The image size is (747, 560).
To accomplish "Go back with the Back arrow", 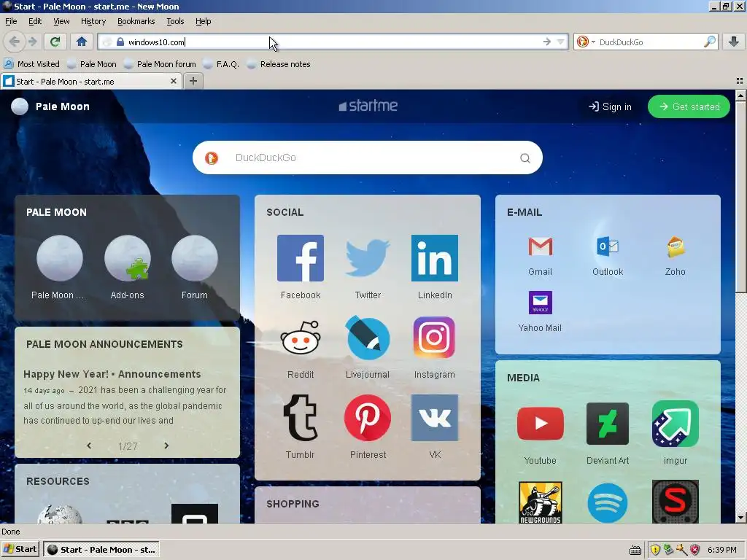I will tap(15, 42).
